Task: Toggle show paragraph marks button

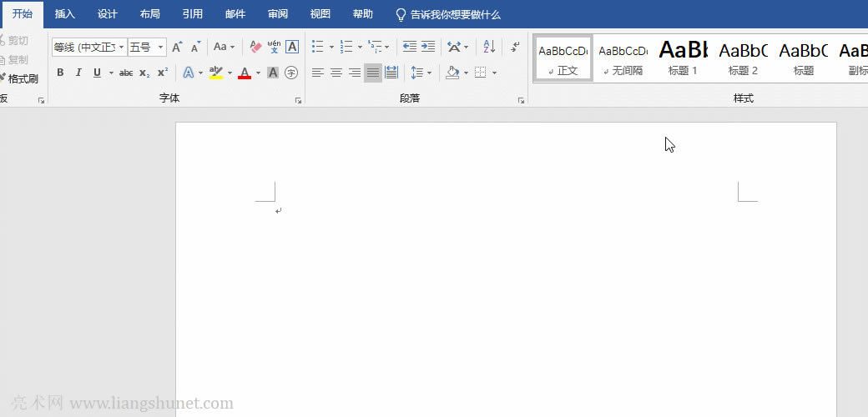Action: click(515, 48)
